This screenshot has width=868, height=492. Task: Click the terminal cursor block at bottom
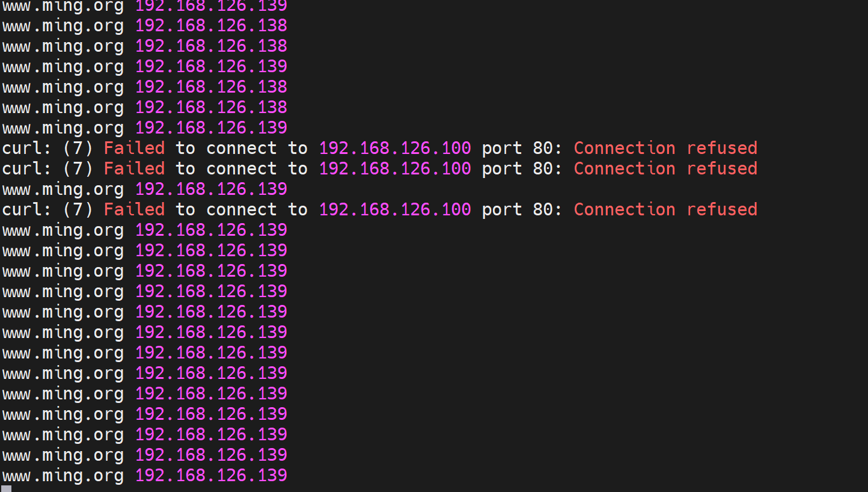tap(6, 488)
